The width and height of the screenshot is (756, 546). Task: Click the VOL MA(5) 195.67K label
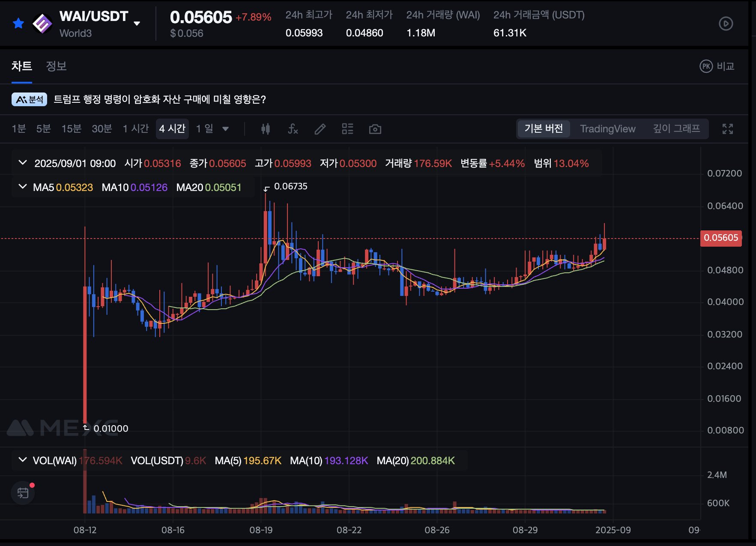click(x=248, y=461)
